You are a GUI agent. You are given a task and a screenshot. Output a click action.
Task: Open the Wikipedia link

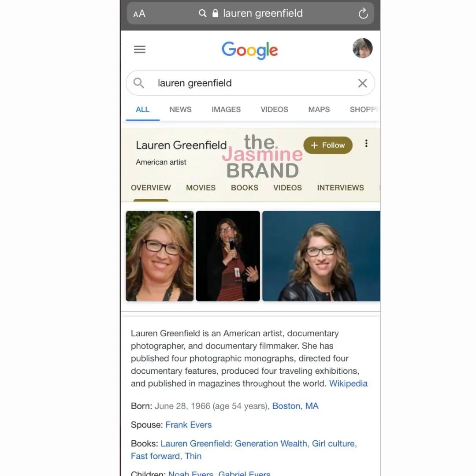coord(348,383)
